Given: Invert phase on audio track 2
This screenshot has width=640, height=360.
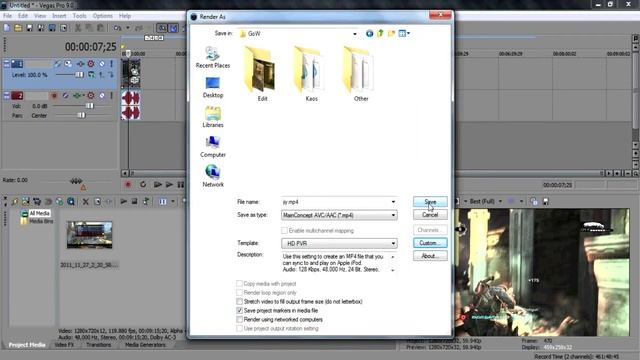Looking at the screenshot, I should tap(65, 96).
